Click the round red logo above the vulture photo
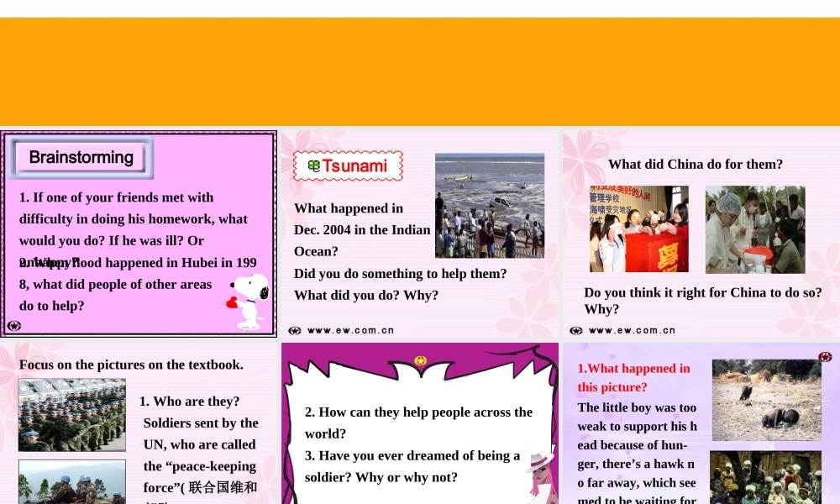This screenshot has height=504, width=840. [x=825, y=357]
